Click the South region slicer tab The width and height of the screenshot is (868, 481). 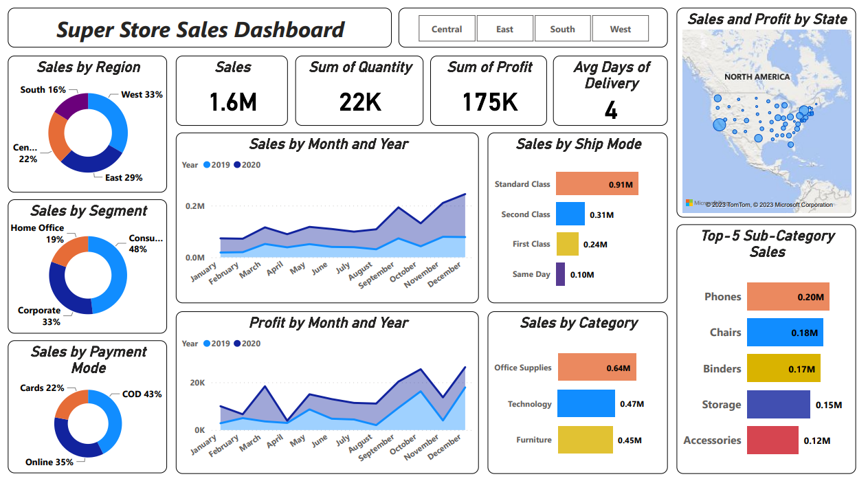click(563, 29)
